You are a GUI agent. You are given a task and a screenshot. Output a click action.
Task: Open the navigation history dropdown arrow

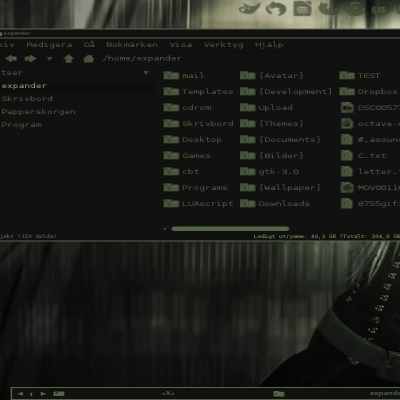click(x=50, y=59)
